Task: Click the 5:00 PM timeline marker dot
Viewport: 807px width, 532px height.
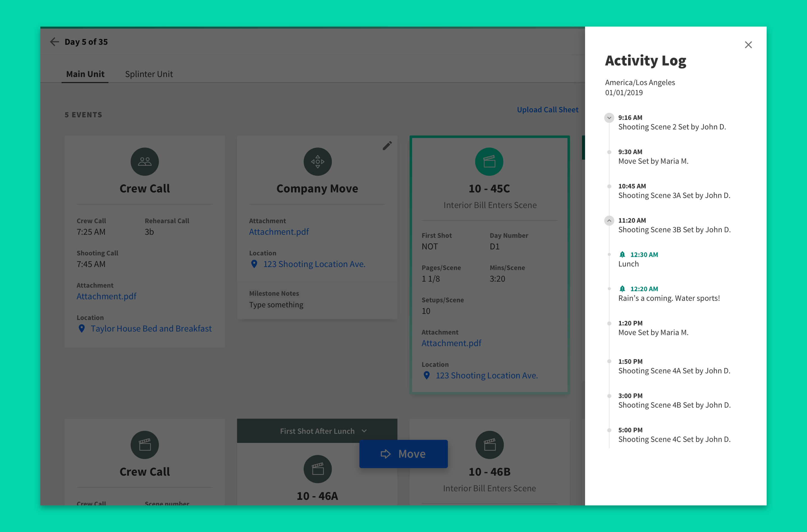Action: point(609,430)
